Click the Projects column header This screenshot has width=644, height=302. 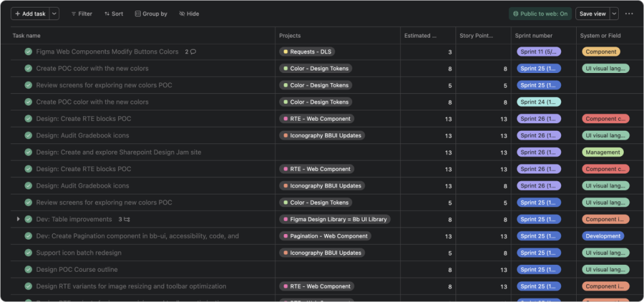click(x=290, y=36)
